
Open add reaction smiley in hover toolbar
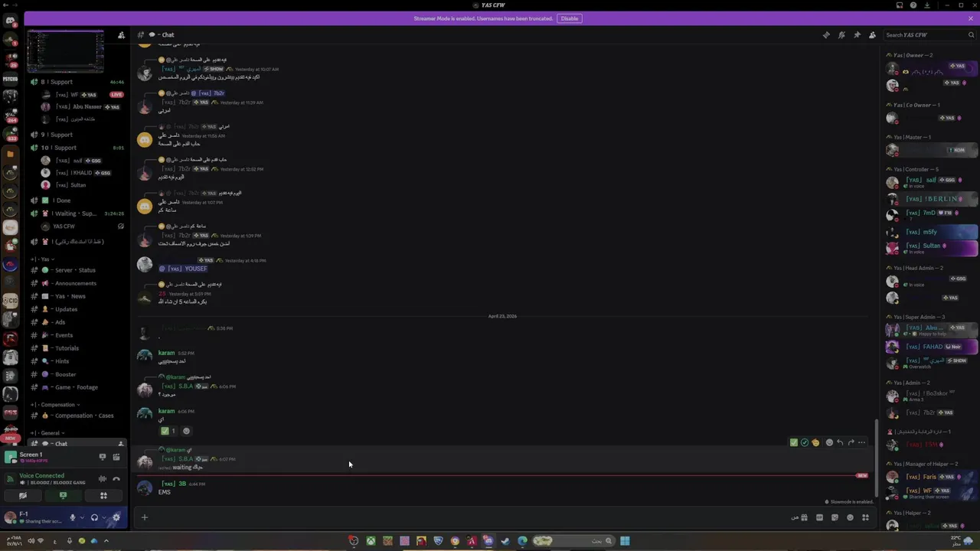(x=829, y=442)
